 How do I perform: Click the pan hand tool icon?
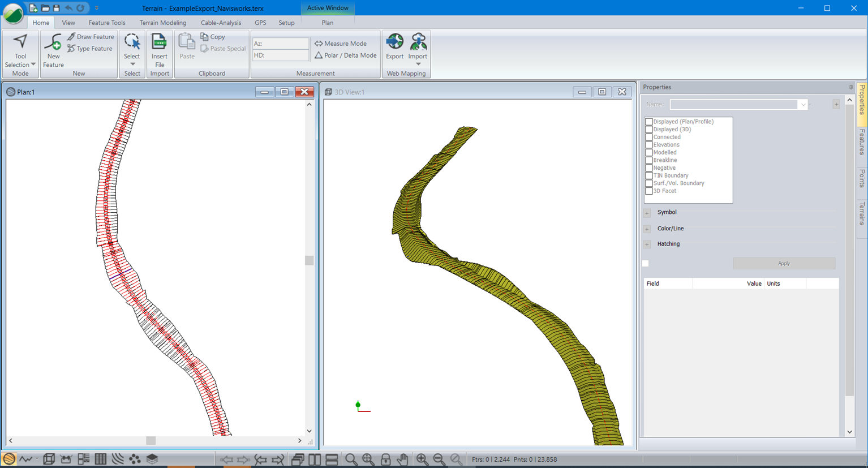[x=403, y=460]
